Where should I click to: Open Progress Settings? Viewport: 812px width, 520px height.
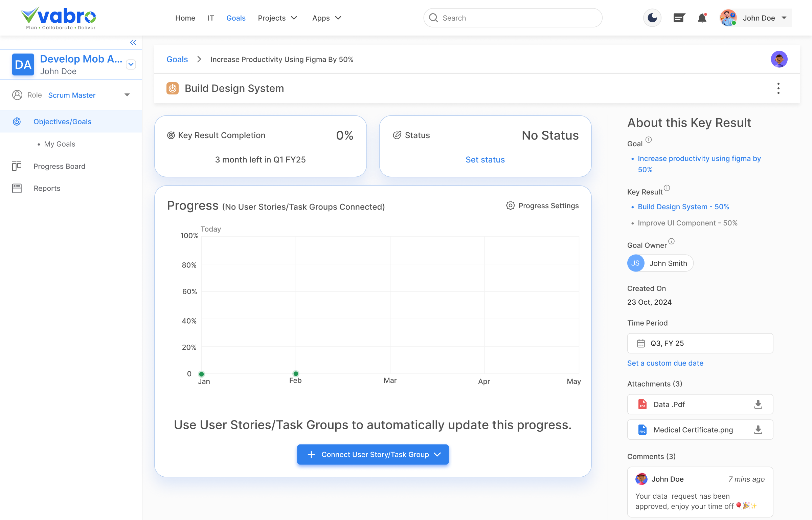(x=542, y=205)
